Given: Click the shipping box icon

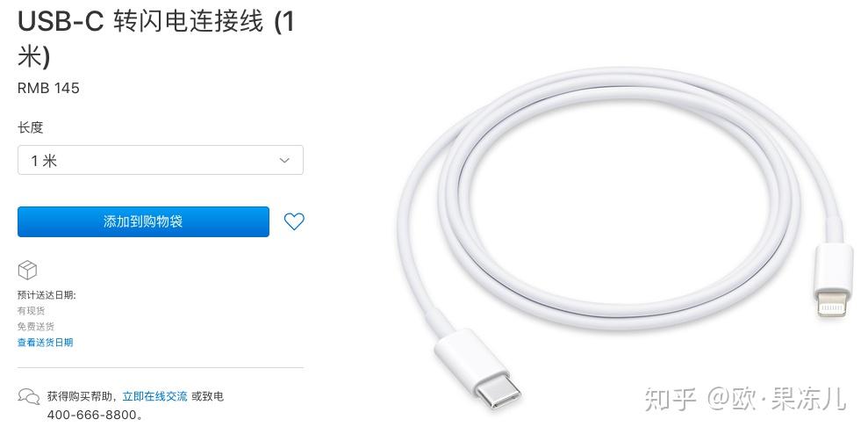Looking at the screenshot, I should coord(27,271).
